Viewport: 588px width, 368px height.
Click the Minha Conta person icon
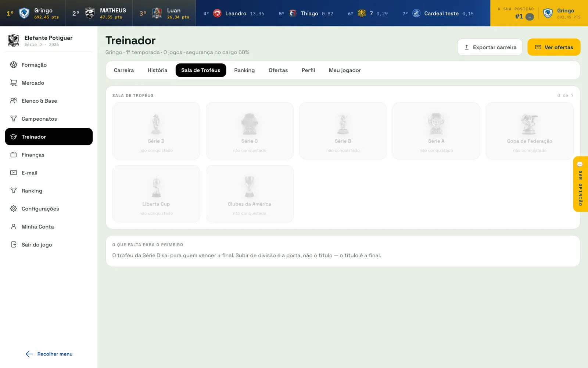click(x=14, y=227)
